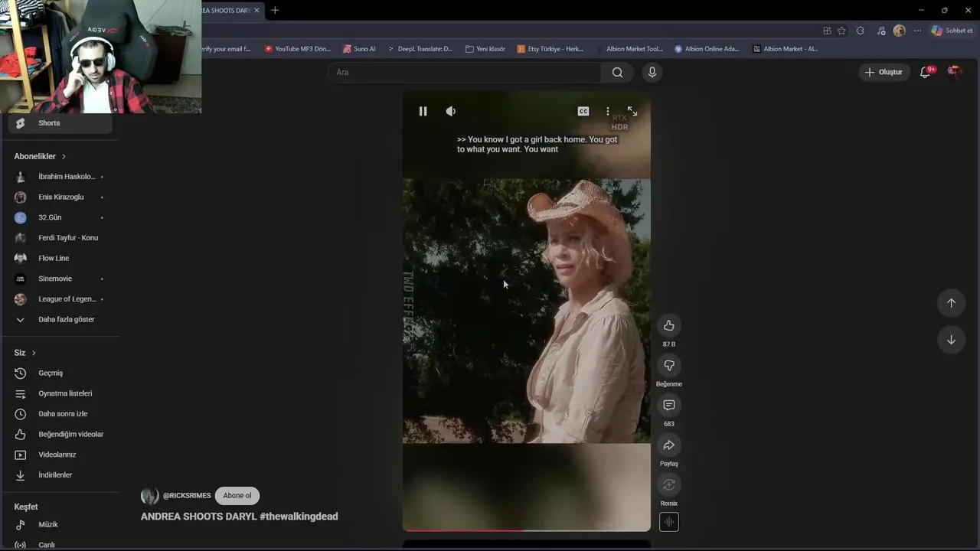Open the comments with 683 count
The width and height of the screenshot is (980, 551).
(669, 405)
